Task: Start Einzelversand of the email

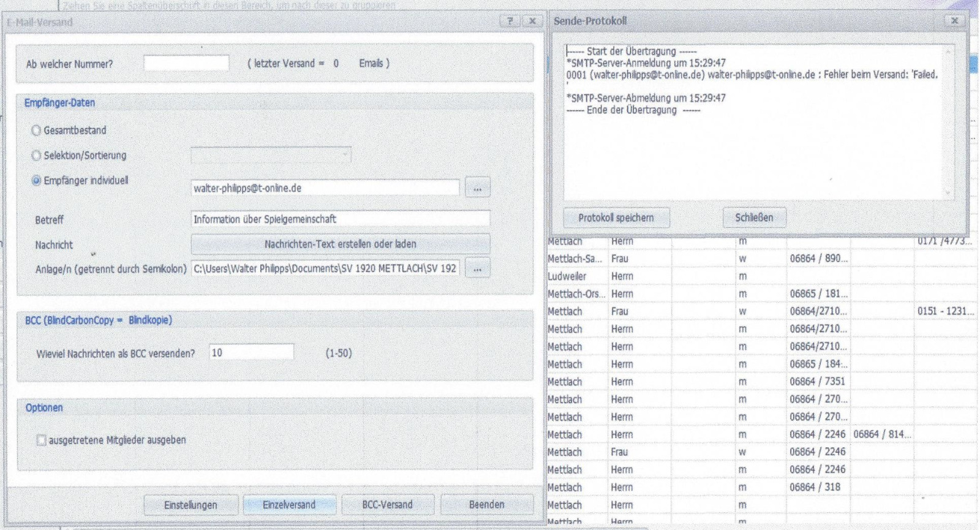Action: tap(289, 505)
